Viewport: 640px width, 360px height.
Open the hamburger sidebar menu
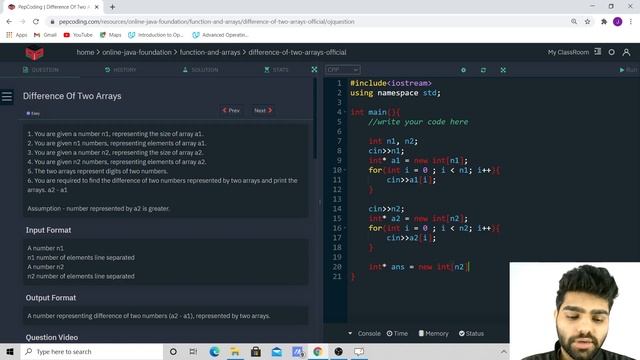click(7, 97)
